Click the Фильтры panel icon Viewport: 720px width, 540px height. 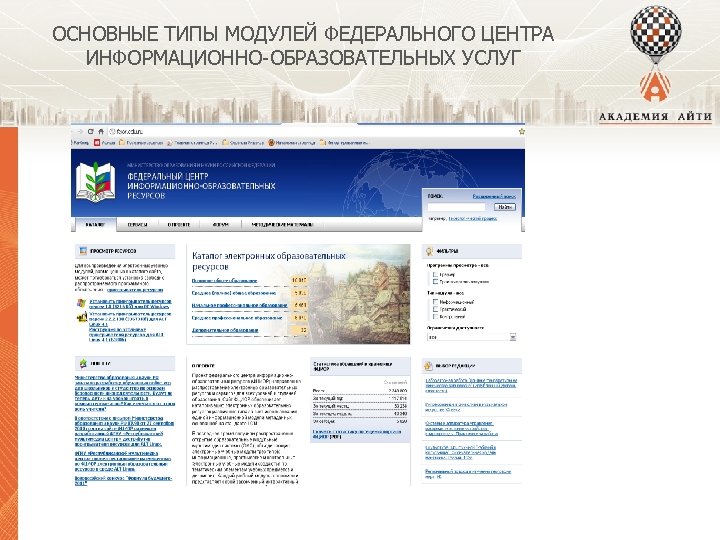[430, 251]
